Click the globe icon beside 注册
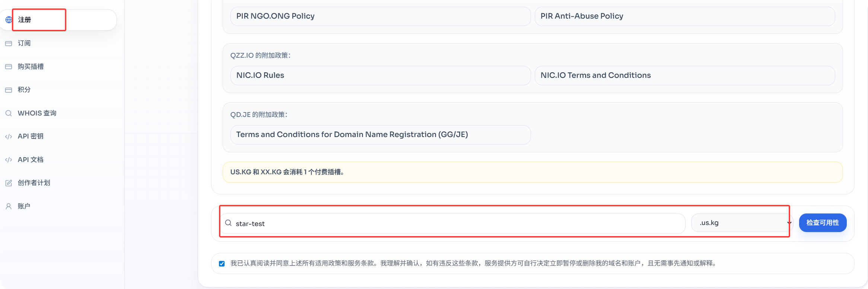 tap(9, 20)
